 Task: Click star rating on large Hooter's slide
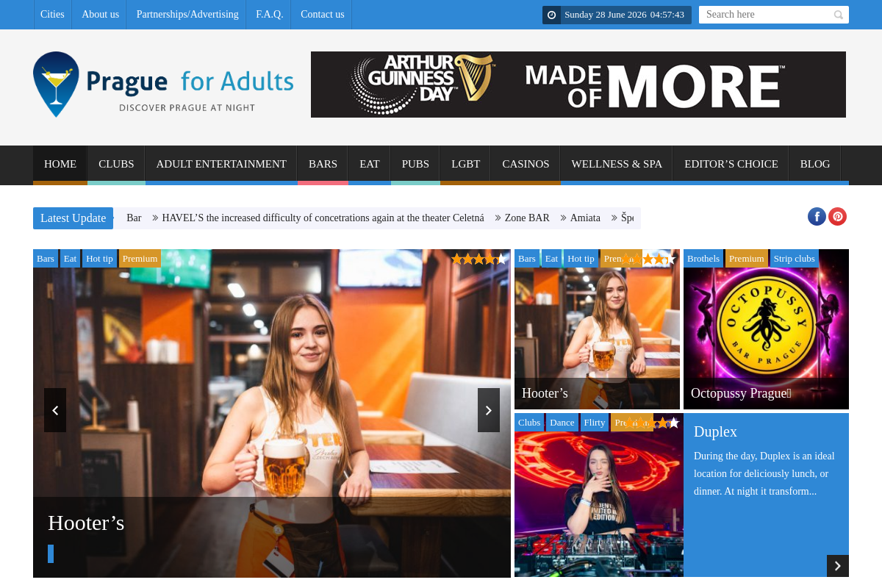pos(479,259)
